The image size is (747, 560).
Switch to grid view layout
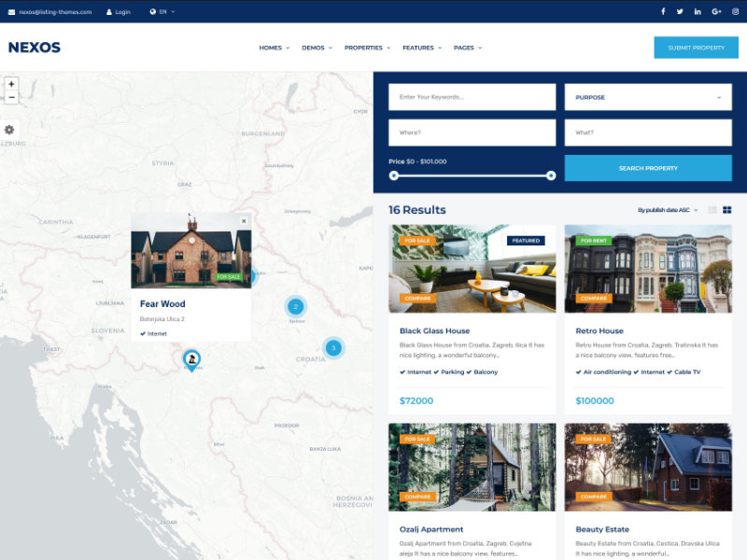(x=726, y=210)
